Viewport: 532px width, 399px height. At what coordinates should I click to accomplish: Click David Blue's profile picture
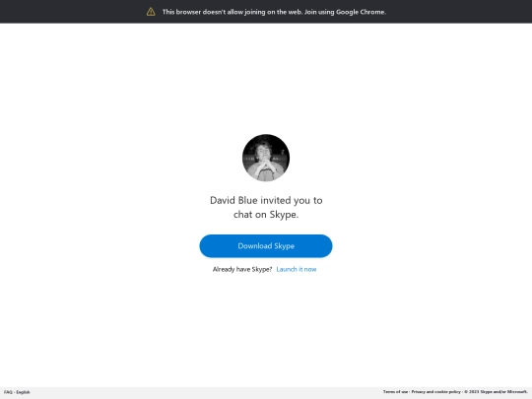(266, 158)
